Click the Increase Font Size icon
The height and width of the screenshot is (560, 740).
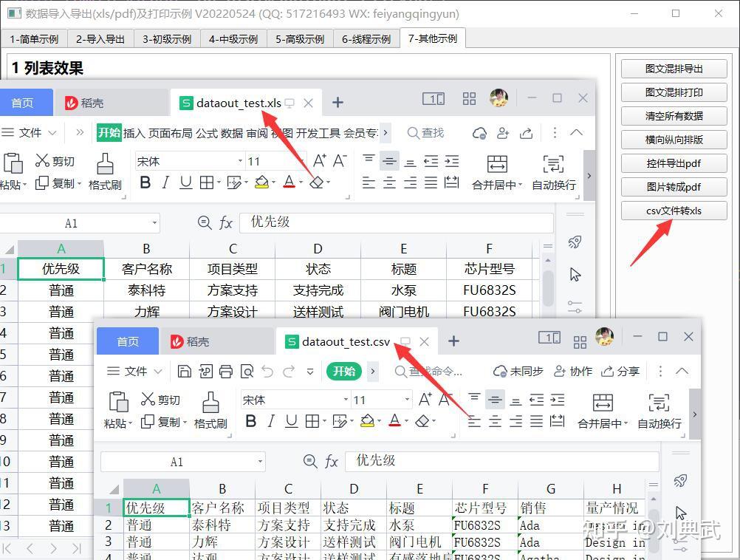318,159
